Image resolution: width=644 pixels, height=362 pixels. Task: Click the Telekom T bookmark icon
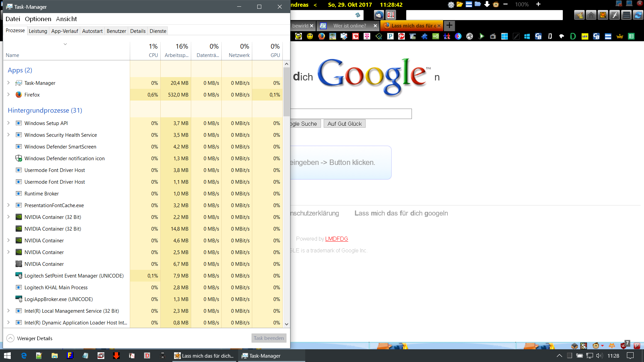[x=367, y=36]
